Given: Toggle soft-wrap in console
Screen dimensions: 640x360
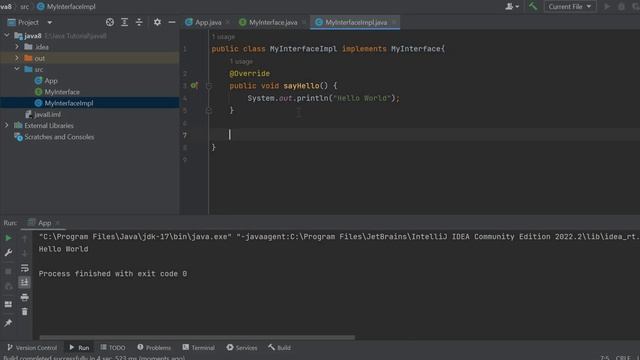Looking at the screenshot, I should (24, 268).
